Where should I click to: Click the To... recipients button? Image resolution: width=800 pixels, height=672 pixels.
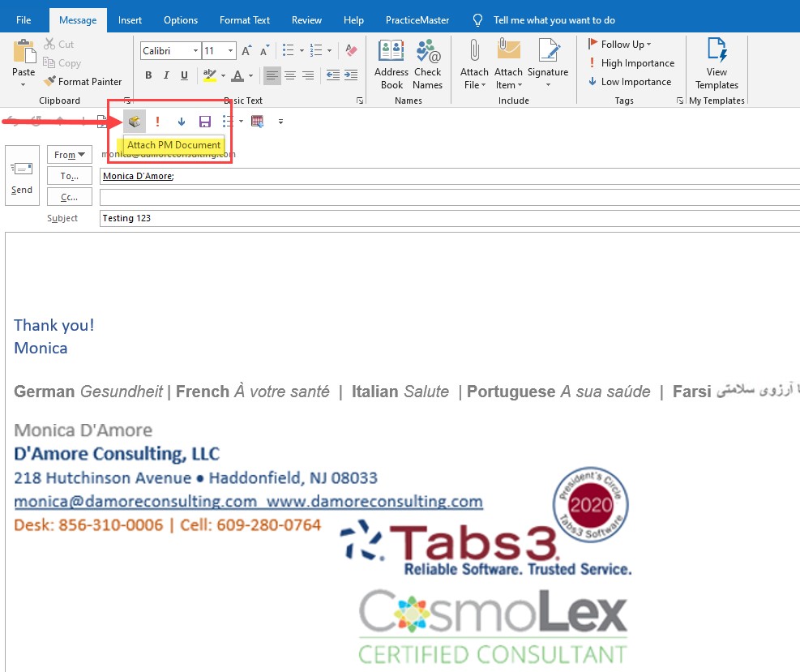pos(70,176)
